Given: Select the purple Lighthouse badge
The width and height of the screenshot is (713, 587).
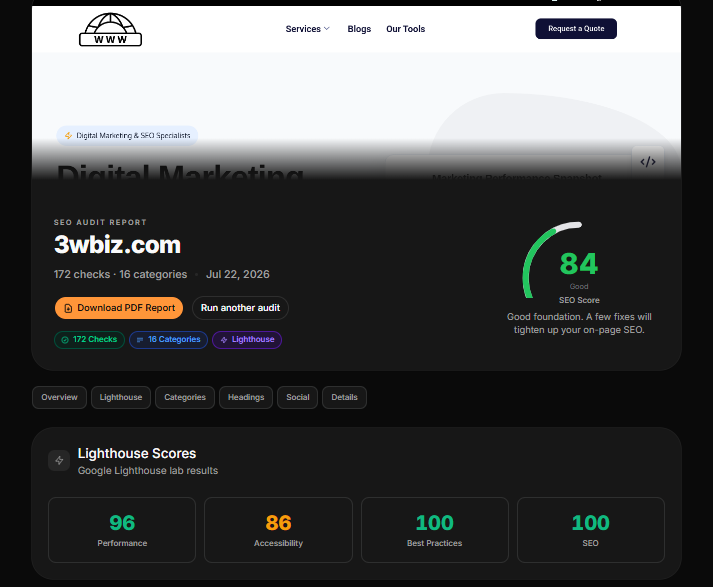Looking at the screenshot, I should click(x=247, y=340).
